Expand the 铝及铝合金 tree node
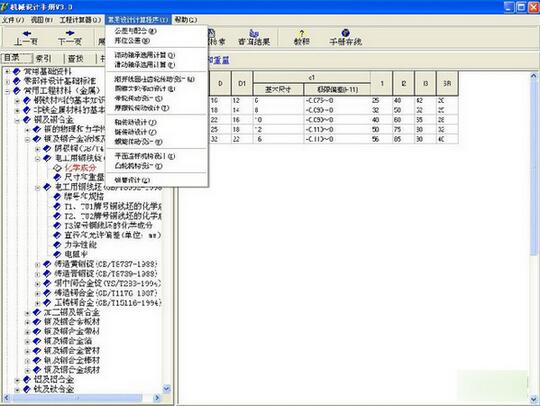This screenshot has height=406, width=541. 17,380
